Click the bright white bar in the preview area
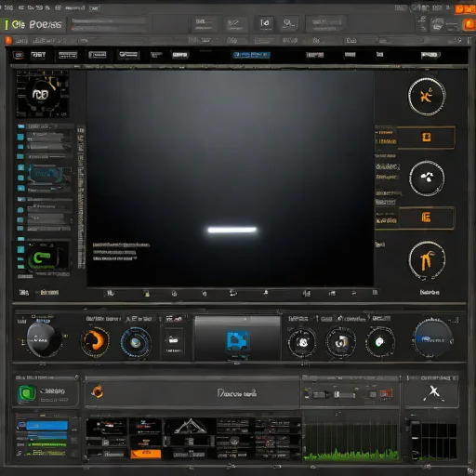Screen dimensions: 476x476 232,230
